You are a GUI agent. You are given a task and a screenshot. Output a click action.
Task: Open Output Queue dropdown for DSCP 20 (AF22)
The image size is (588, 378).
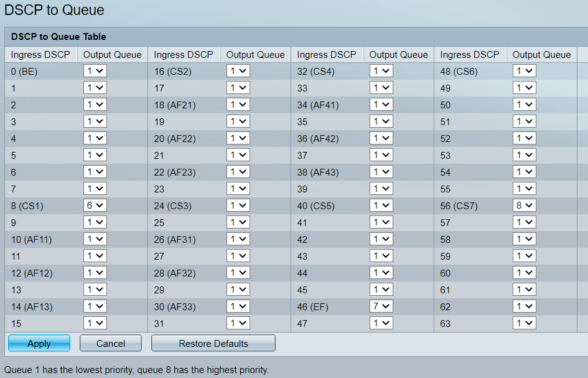238,138
